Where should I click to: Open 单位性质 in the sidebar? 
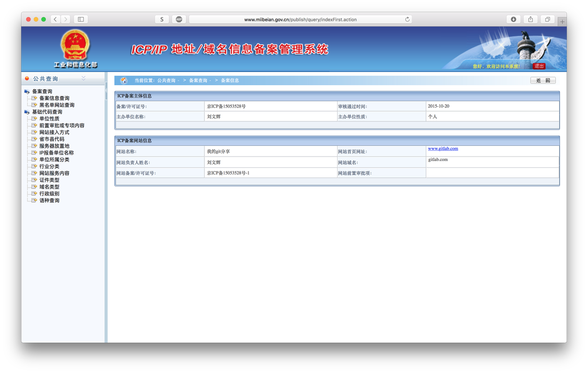(x=49, y=119)
